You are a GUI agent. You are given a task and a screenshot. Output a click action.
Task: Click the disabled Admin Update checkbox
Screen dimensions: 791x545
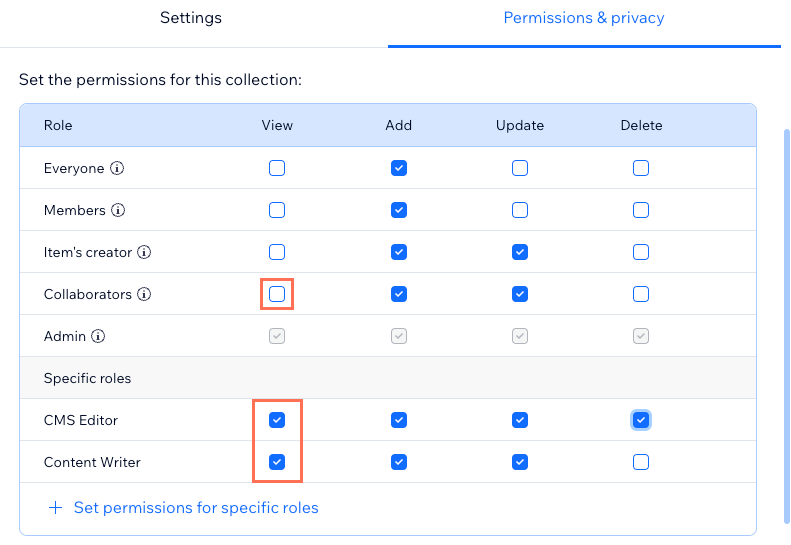pos(520,336)
